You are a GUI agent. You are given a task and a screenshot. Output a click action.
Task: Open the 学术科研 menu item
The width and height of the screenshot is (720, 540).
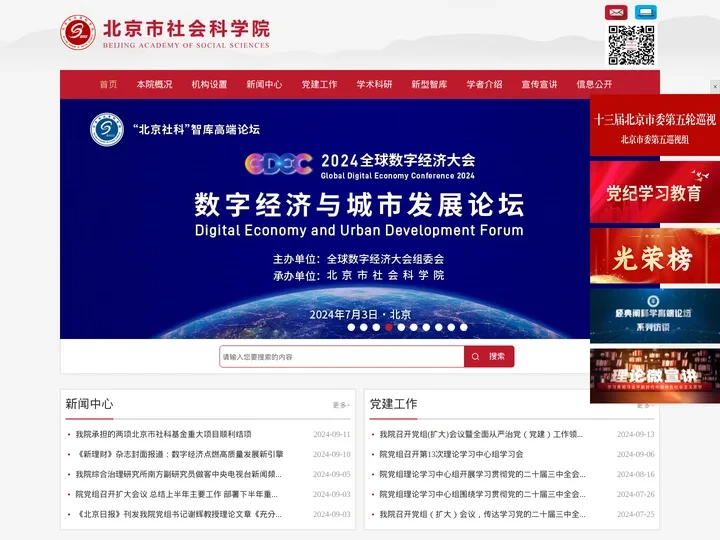[x=375, y=84]
